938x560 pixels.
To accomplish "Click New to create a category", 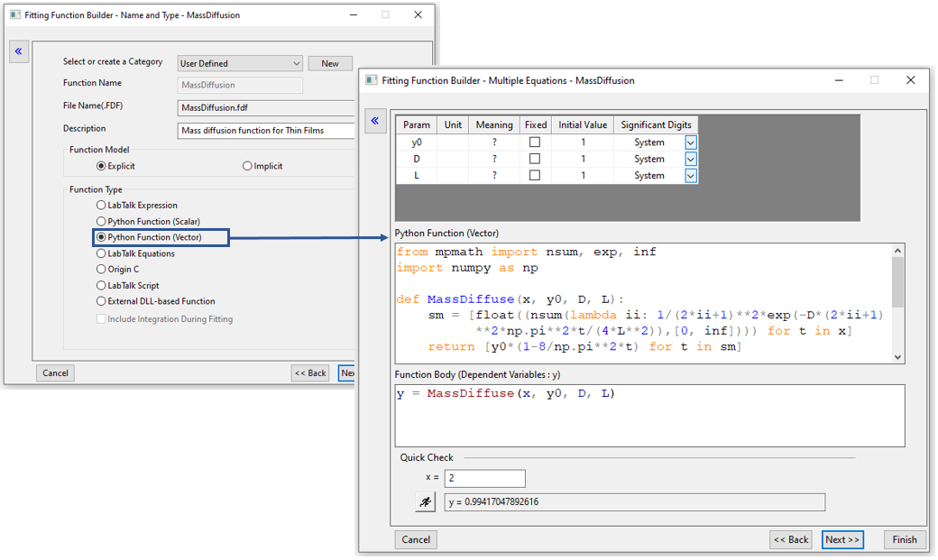I will [329, 64].
